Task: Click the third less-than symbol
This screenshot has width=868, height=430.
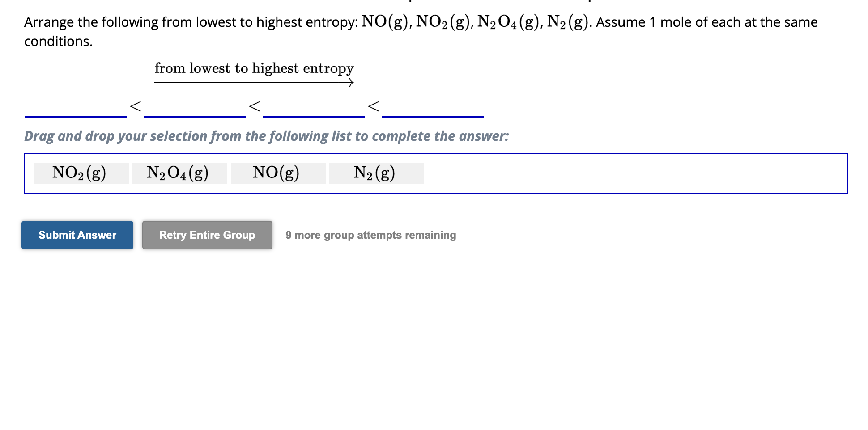Action: [x=374, y=107]
